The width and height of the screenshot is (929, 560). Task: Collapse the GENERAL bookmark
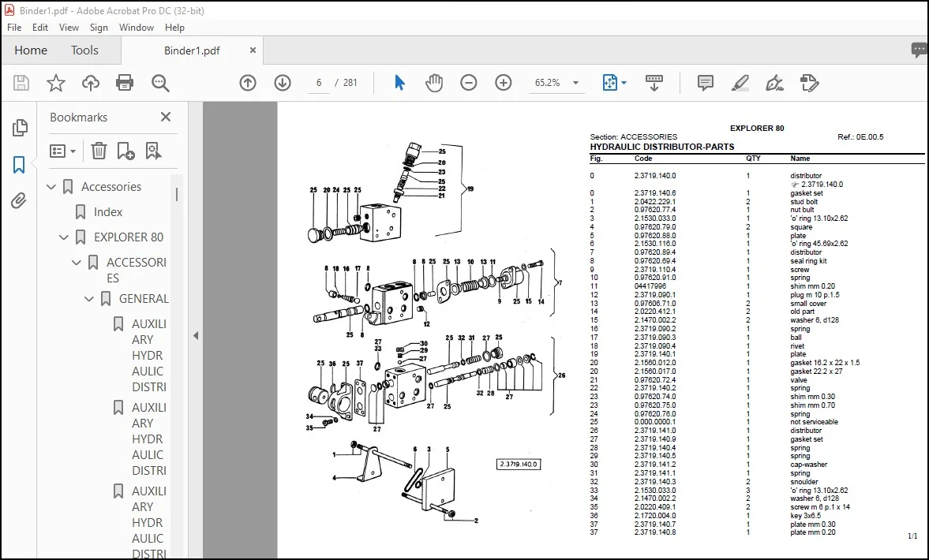[89, 299]
